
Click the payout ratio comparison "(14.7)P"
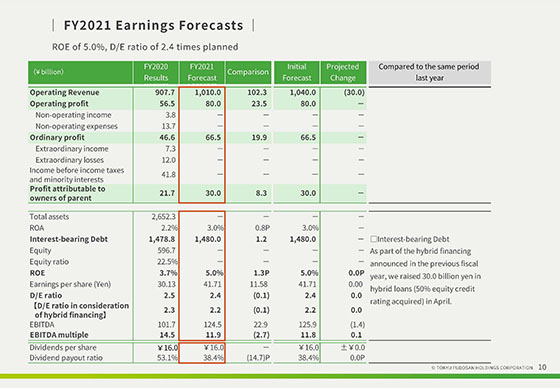pos(259,358)
